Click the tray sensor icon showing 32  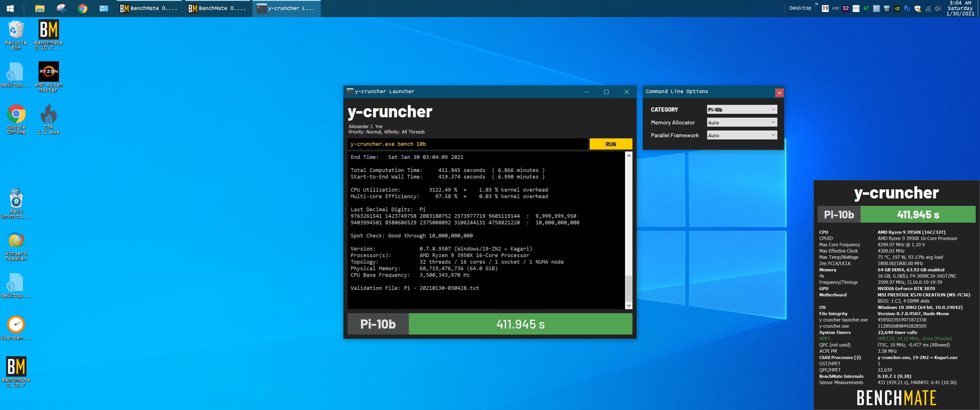(x=845, y=8)
